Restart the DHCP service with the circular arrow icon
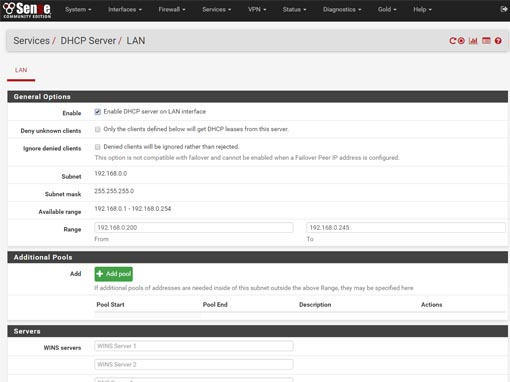The height and width of the screenshot is (382, 510). pos(452,41)
